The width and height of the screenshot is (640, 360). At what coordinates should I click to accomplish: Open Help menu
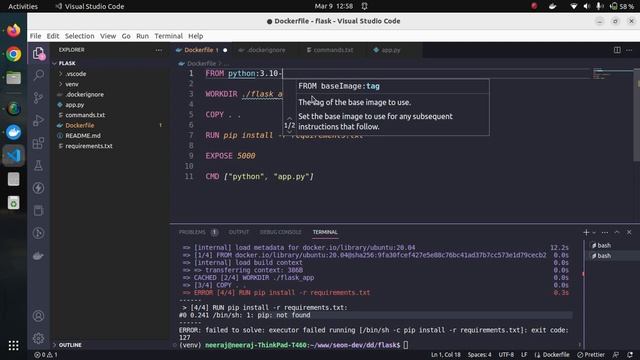point(196,36)
